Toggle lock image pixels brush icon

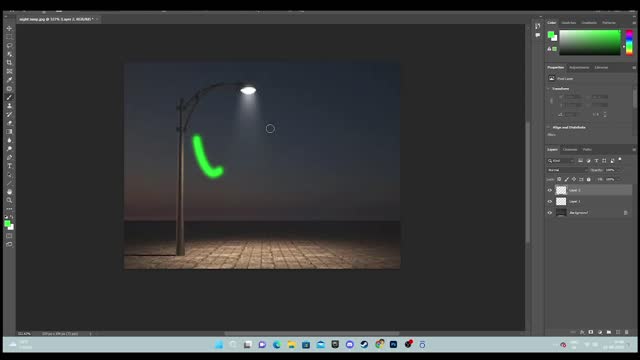tap(567, 179)
